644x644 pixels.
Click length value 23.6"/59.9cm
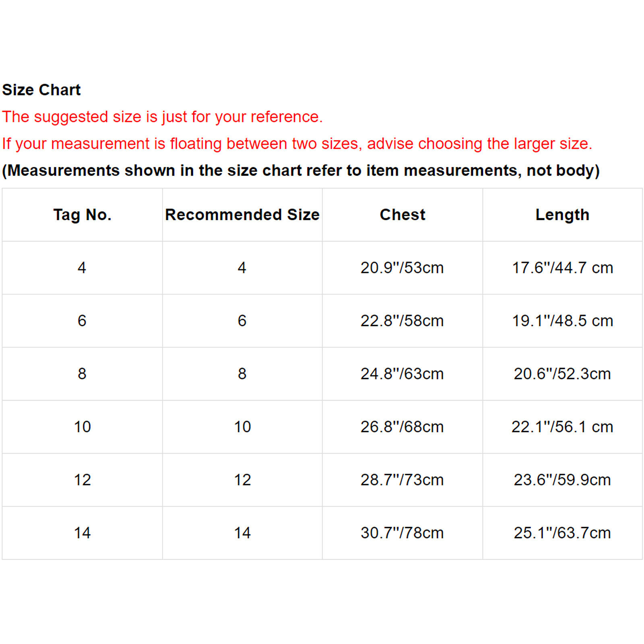(562, 480)
